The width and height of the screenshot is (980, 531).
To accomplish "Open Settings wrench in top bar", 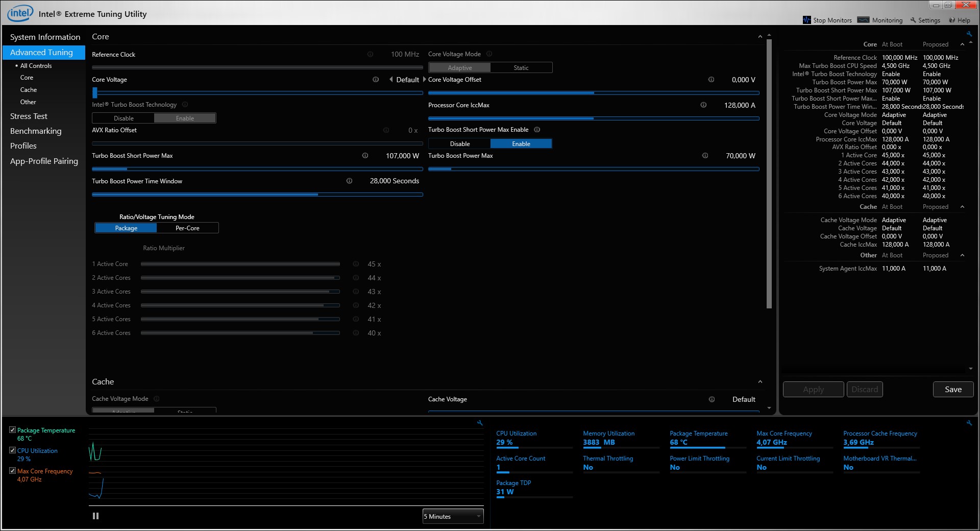I will click(913, 20).
